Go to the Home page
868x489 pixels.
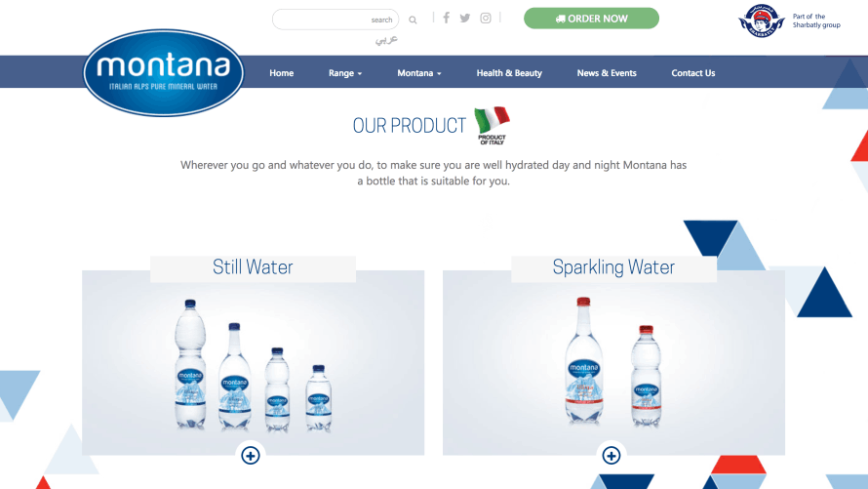tap(281, 73)
